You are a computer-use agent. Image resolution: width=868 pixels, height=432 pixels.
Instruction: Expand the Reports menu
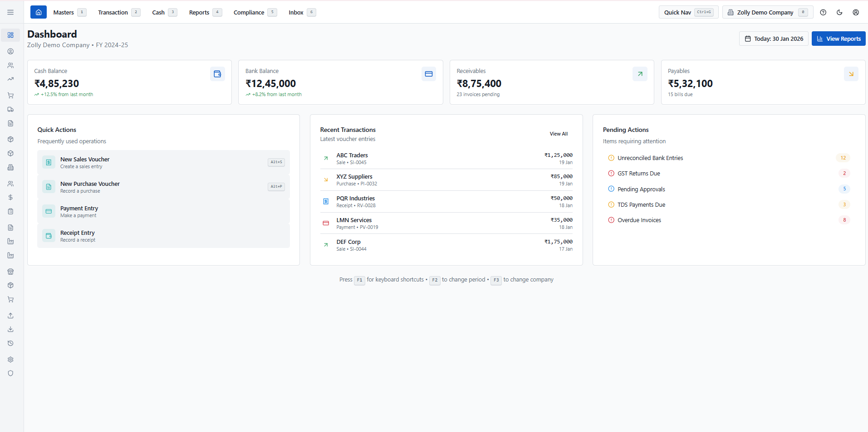(200, 12)
